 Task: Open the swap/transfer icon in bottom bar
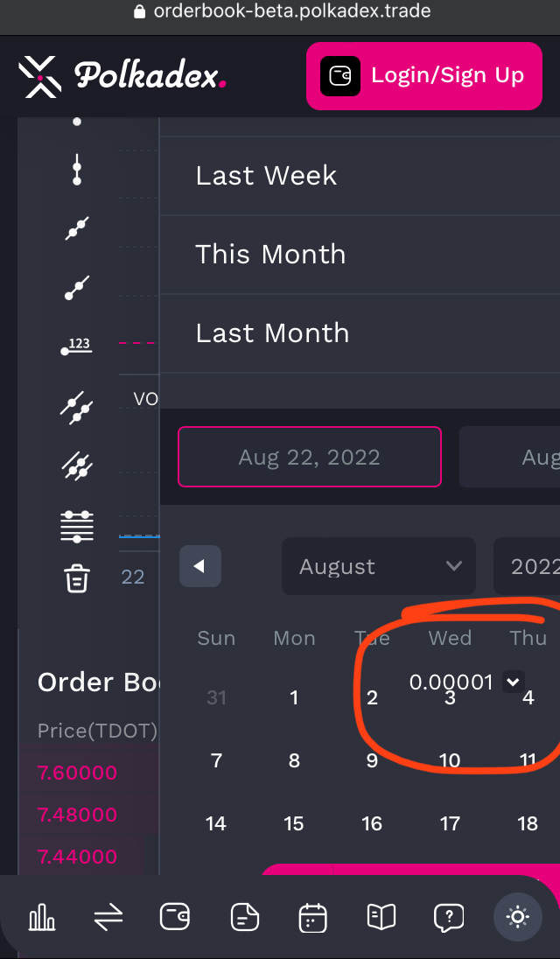108,917
